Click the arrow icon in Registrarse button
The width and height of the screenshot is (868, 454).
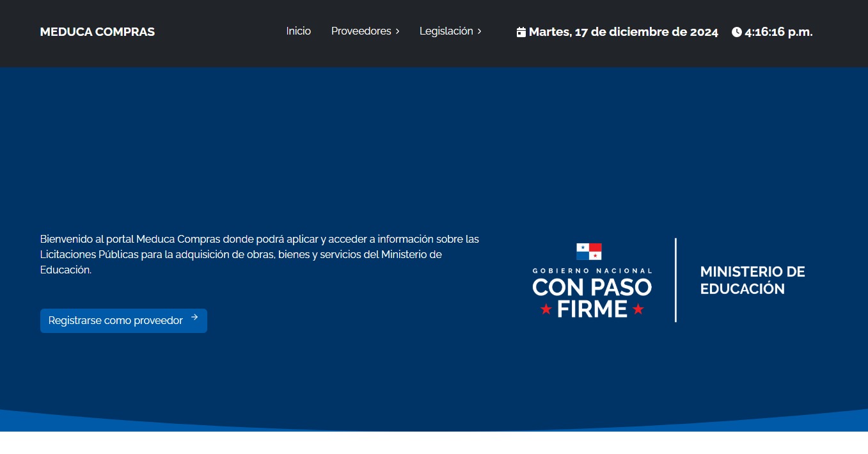194,317
